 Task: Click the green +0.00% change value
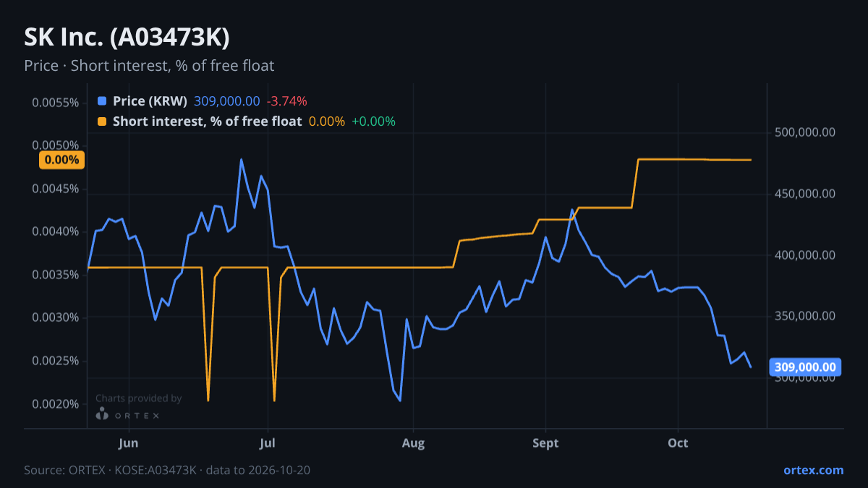[373, 121]
